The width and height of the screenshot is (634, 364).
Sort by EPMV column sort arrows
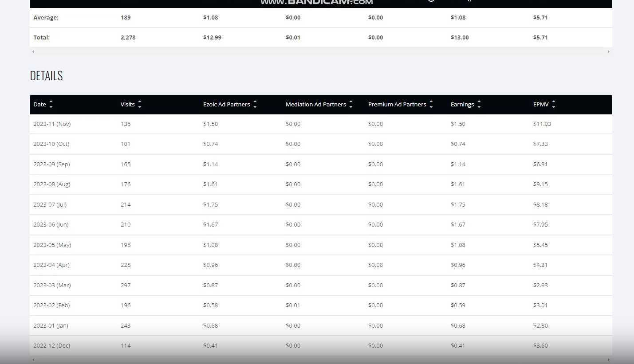click(554, 105)
